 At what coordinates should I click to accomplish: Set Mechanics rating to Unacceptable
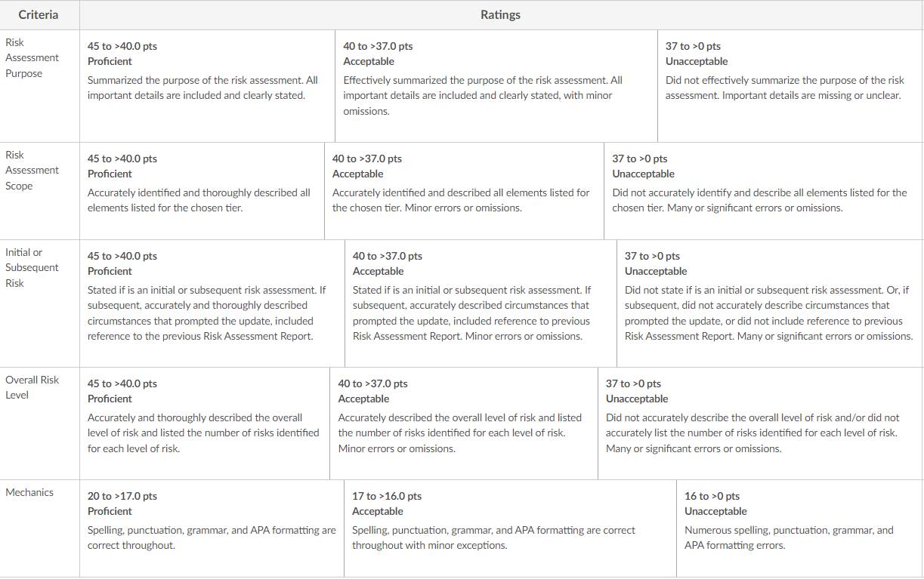coord(800,528)
